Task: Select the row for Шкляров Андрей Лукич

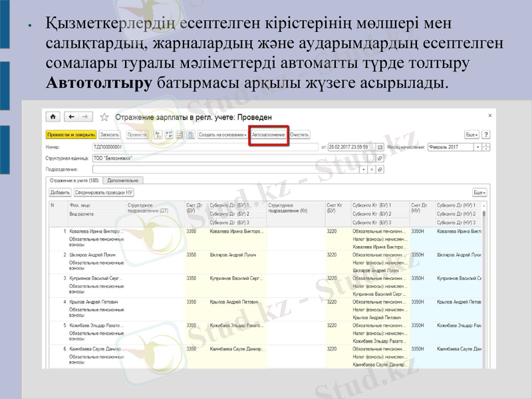Action: pos(93,255)
